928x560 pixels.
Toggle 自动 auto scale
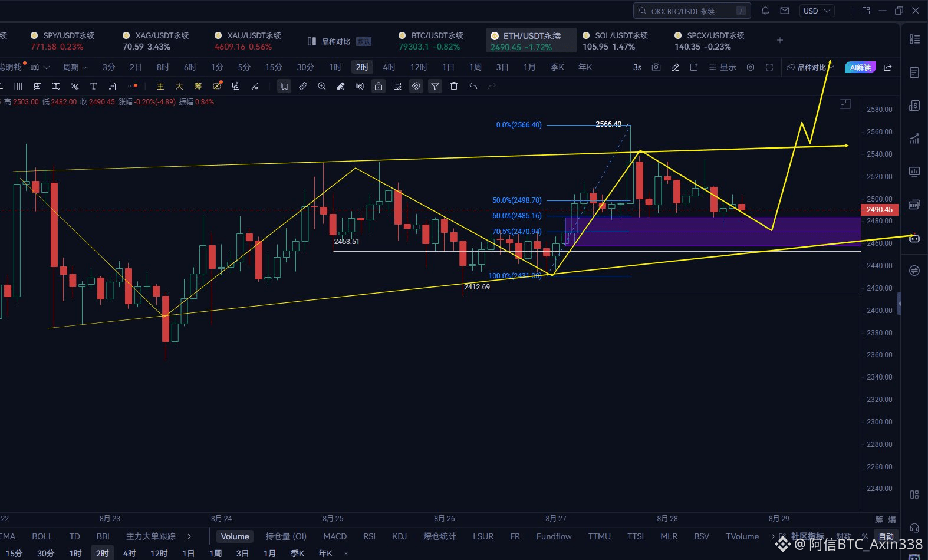point(887,536)
